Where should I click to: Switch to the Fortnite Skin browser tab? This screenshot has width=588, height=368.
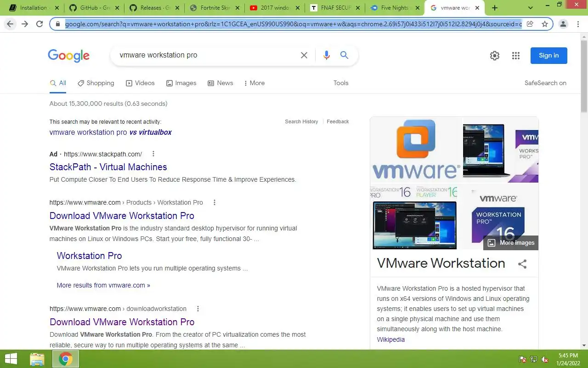tap(215, 8)
